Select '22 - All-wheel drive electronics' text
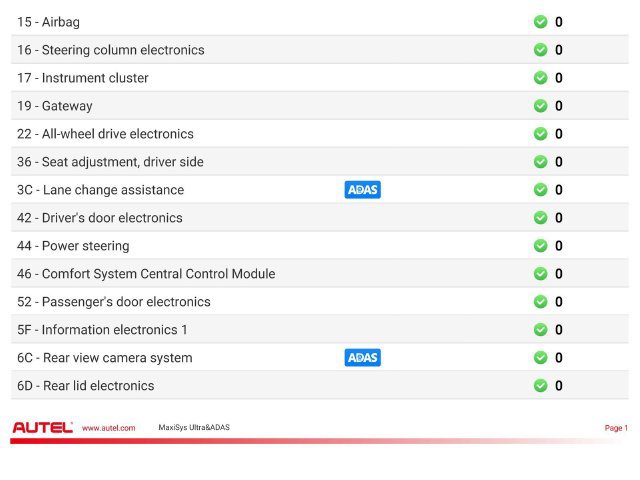 [x=105, y=133]
